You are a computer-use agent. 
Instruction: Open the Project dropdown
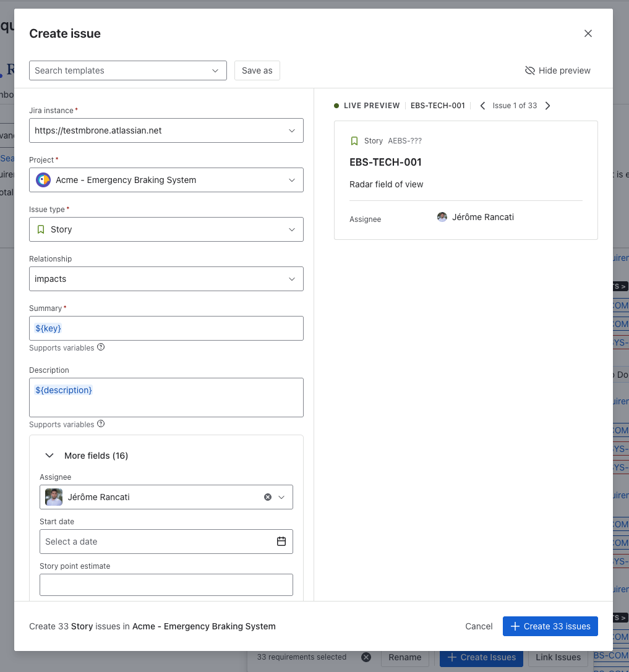tap(166, 180)
